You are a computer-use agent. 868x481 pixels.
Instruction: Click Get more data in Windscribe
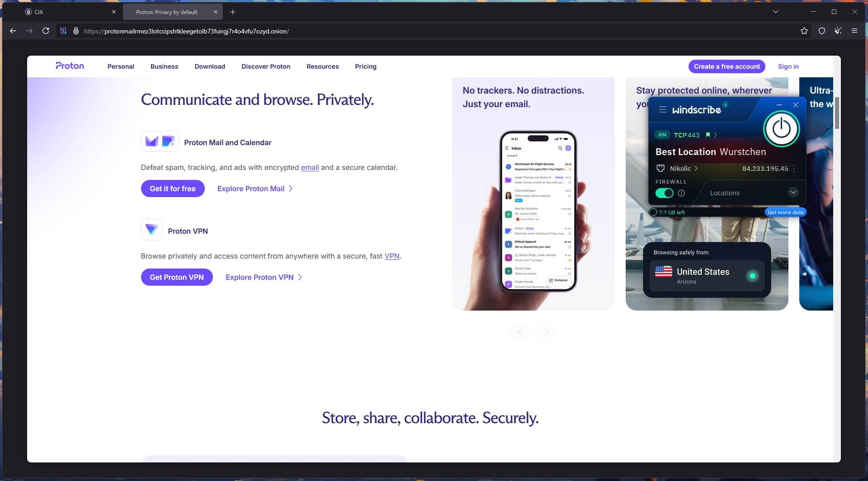785,212
